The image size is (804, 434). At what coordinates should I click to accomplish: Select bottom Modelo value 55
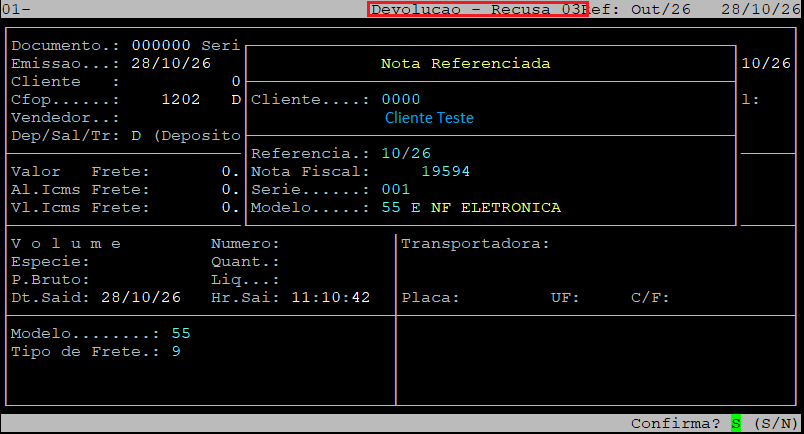click(181, 333)
